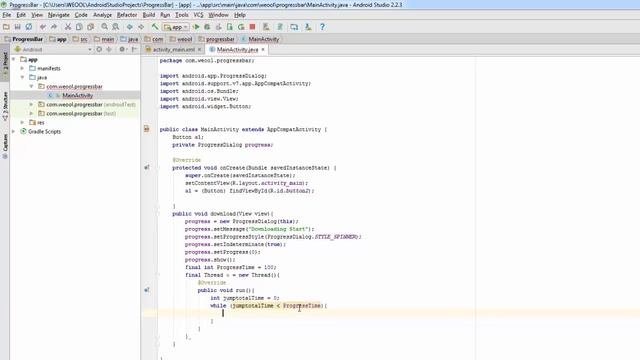The image size is (640, 360).
Task: Expand the com.weool.progressbar (androidTest) package
Action: coord(31,104)
